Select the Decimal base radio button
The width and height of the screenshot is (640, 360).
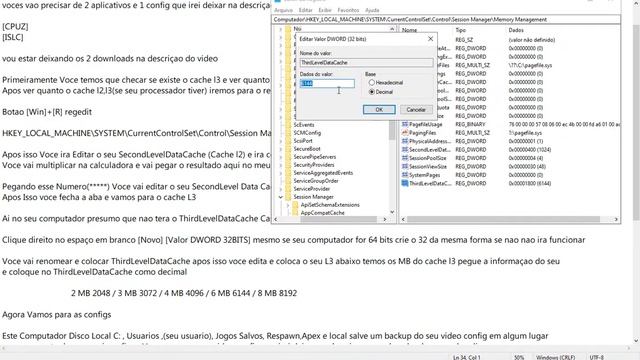(371, 92)
